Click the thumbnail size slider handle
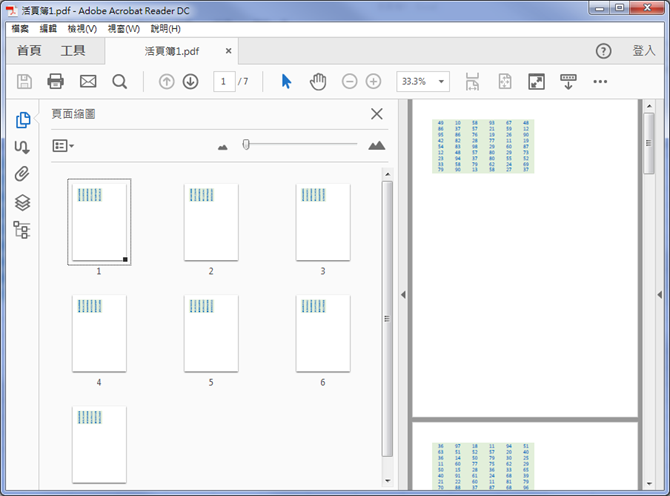 [246, 144]
